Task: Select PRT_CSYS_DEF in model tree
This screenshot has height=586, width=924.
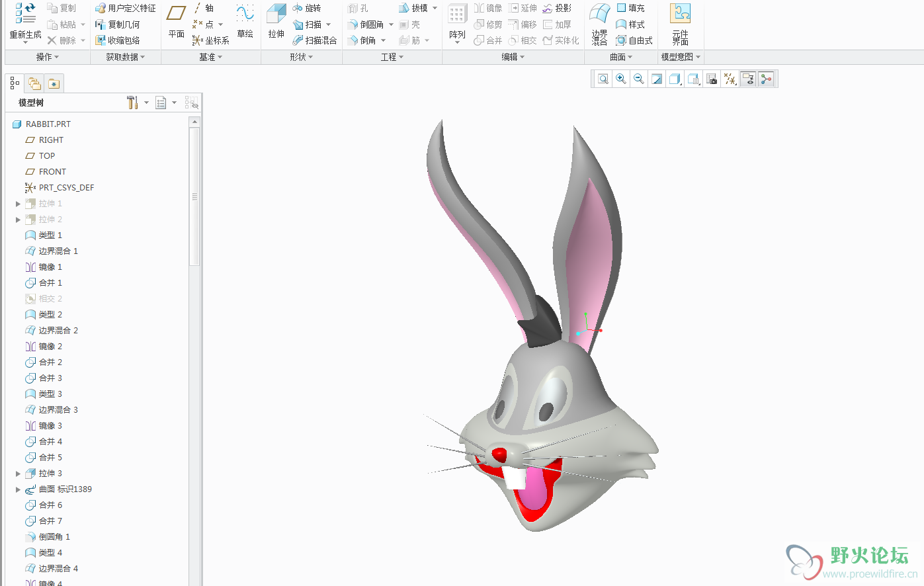Action: (59, 188)
